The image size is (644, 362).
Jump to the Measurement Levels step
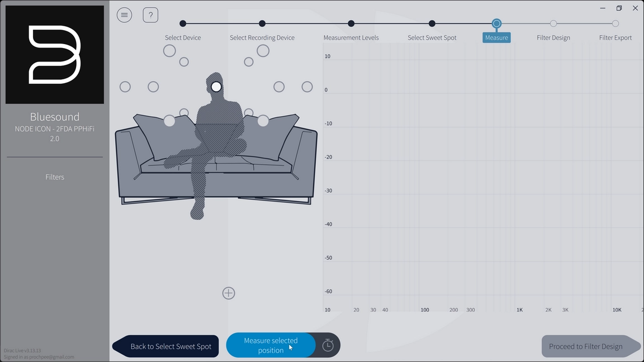(x=351, y=23)
